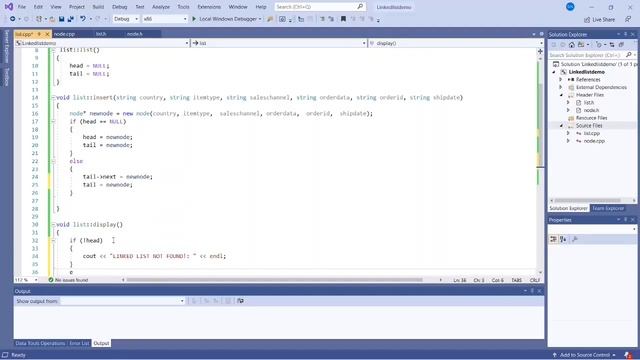The width and height of the screenshot is (640, 360).
Task: Open the Tools menu
Action: (183, 7)
